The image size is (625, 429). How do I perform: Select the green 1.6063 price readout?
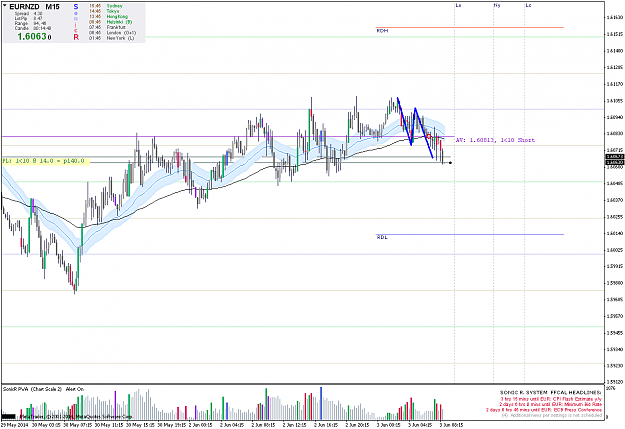click(32, 37)
